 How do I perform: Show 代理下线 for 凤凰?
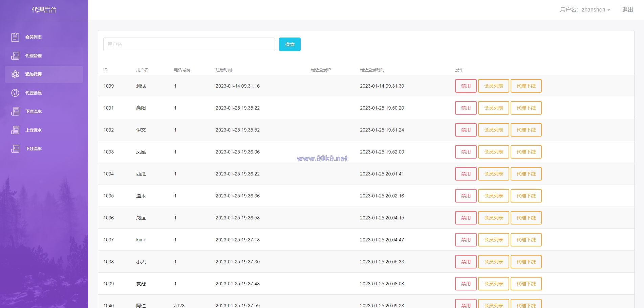click(x=526, y=152)
